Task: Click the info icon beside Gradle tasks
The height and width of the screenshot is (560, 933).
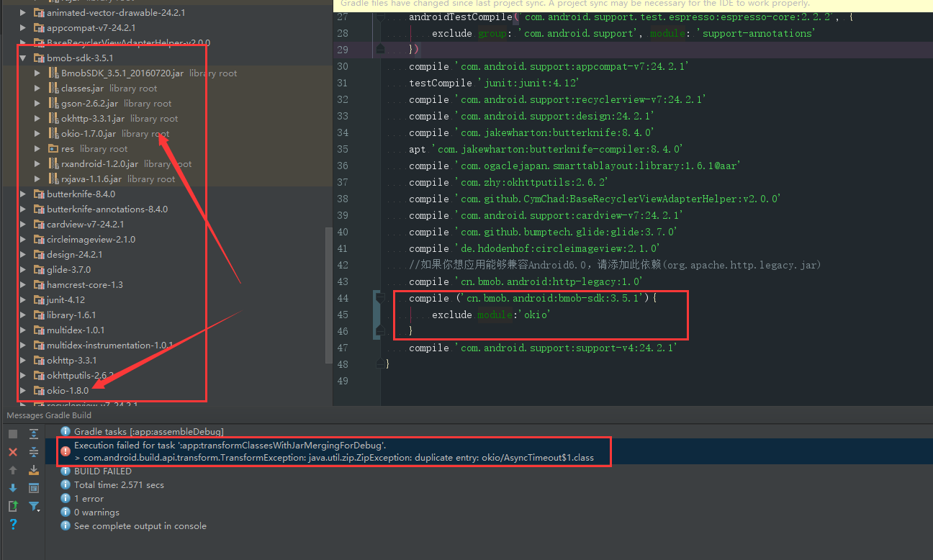Action: (66, 431)
